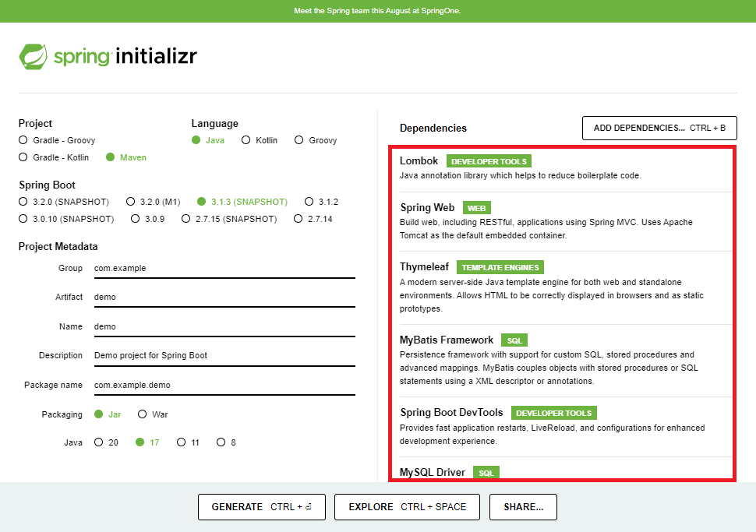This screenshot has height=532, width=756.
Task: Select Kotlin language option
Action: point(260,140)
